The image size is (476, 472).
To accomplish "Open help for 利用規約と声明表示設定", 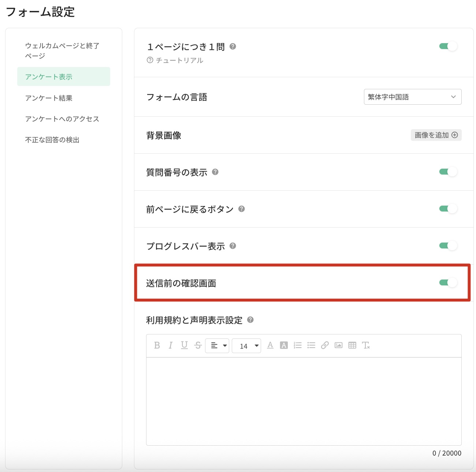I will (x=250, y=320).
